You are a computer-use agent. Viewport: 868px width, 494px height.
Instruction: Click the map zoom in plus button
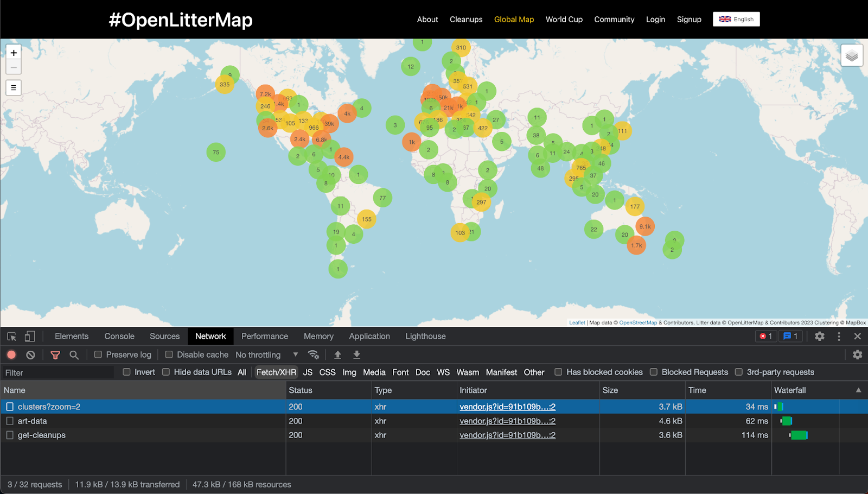[x=14, y=53]
